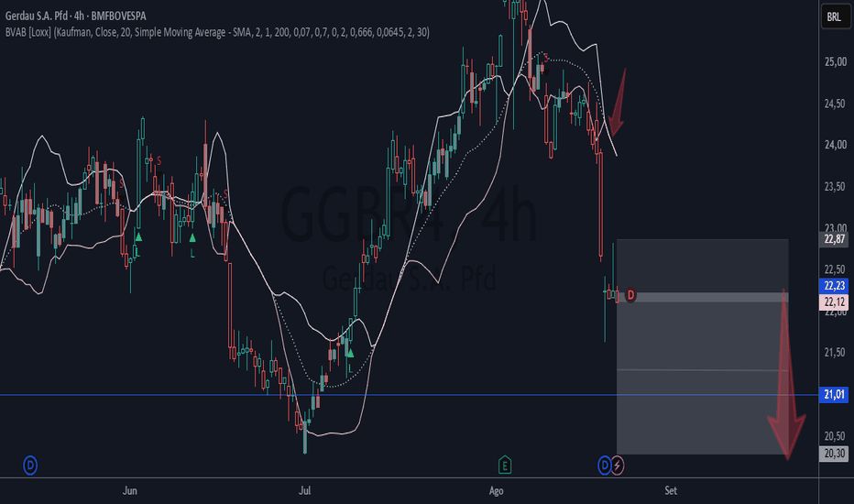The height and width of the screenshot is (504, 854).
Task: Click the Ago label on time axis
Action: (496, 491)
